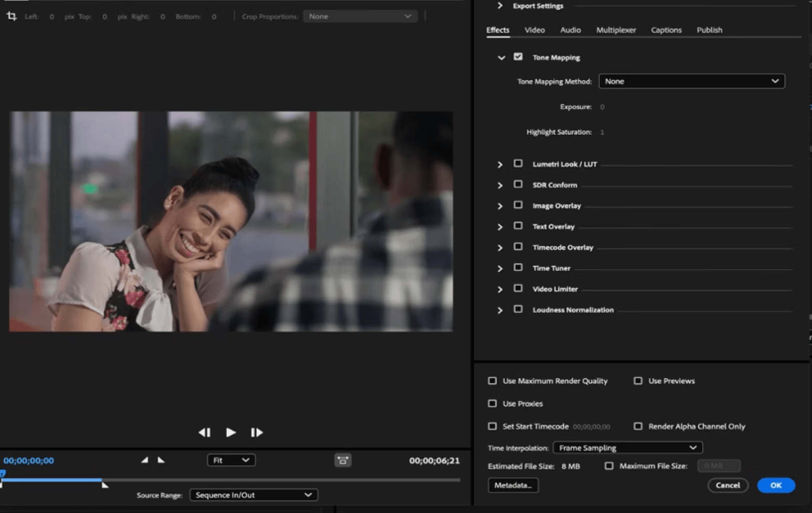Enable the Timecode Overlay checkbox
The width and height of the screenshot is (812, 513).
coord(518,247)
